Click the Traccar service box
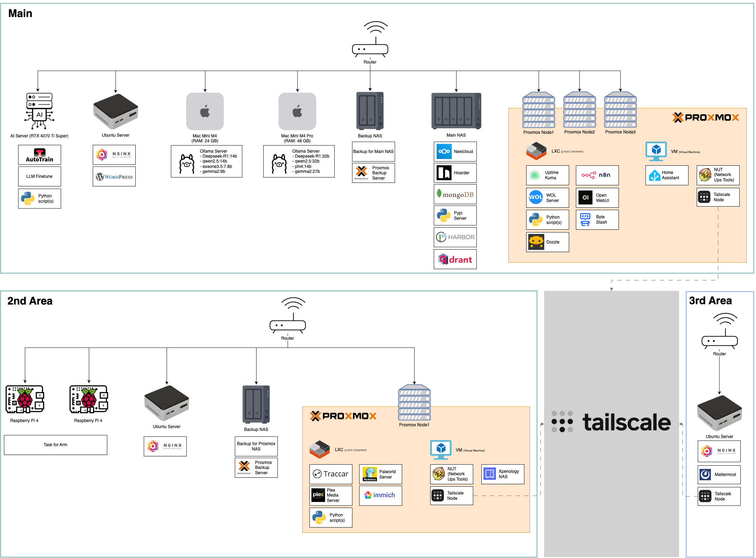Image resolution: width=756 pixels, height=558 pixels. coord(331,474)
